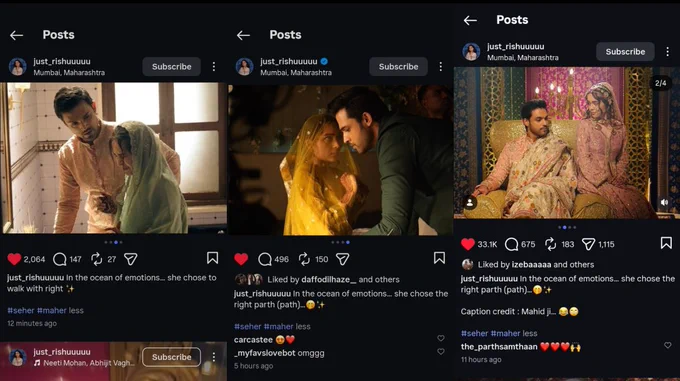680x381 pixels.
Task: Like _myfavslovebot's omggg comment
Action: [441, 352]
